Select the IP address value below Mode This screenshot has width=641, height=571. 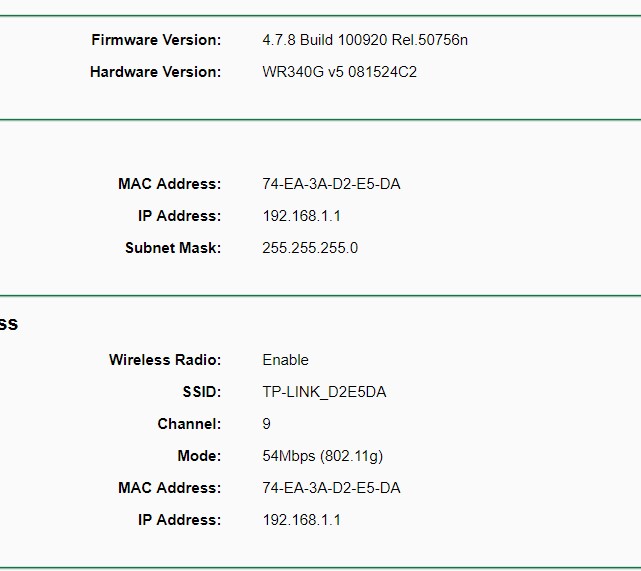[x=301, y=520]
